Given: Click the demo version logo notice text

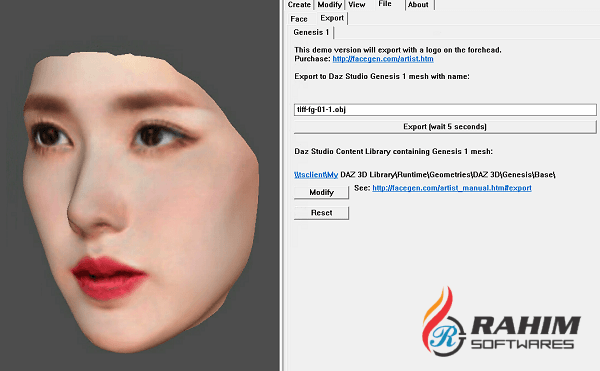Looking at the screenshot, I should coord(398,50).
